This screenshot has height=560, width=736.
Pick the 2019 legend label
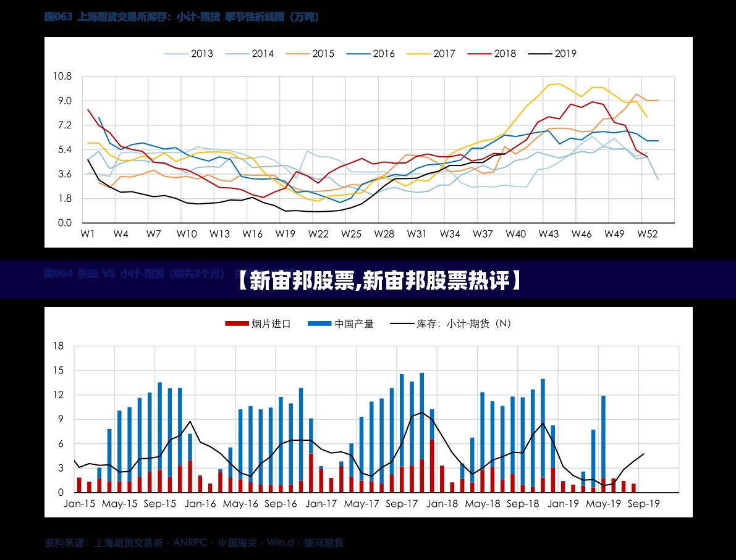pyautogui.click(x=565, y=54)
